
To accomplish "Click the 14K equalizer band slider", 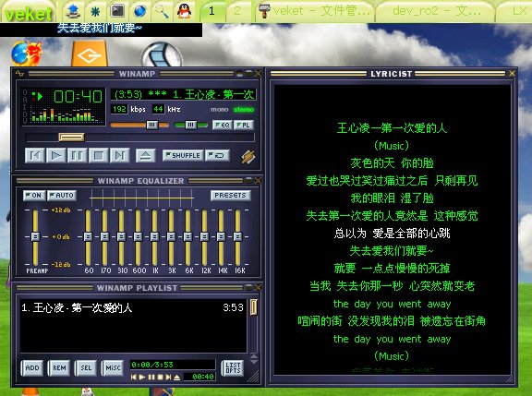I will click(x=221, y=236).
